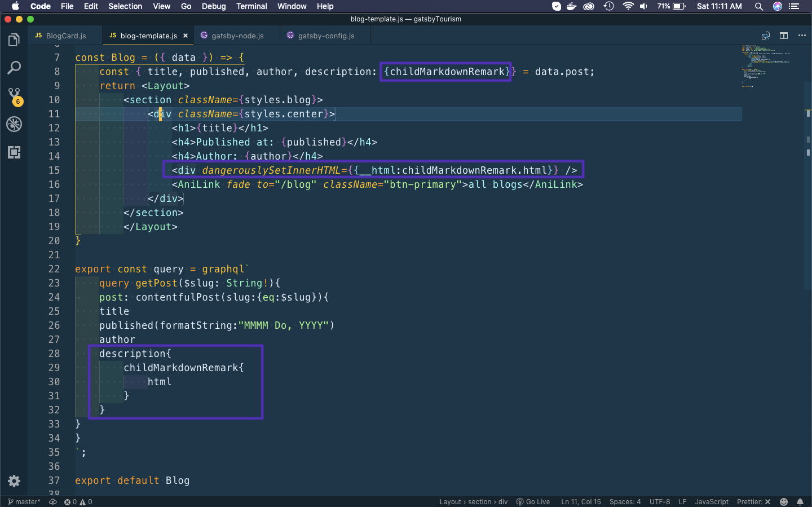Start Go Live server from status bar
Viewport: 812px width, 507px height.
click(533, 502)
